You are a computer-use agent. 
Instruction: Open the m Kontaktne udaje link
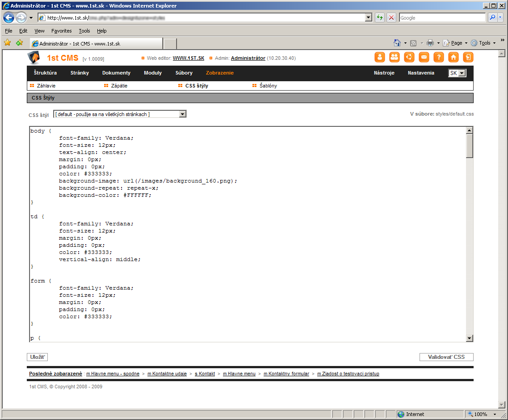[x=167, y=374]
